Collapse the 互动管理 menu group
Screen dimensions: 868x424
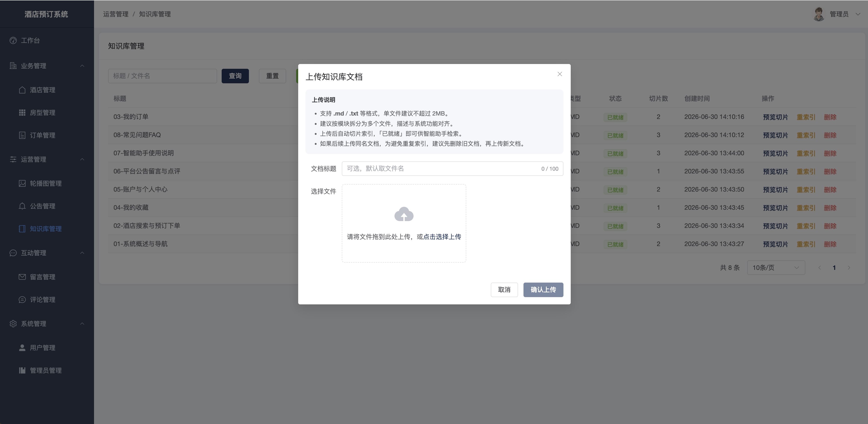pyautogui.click(x=82, y=253)
